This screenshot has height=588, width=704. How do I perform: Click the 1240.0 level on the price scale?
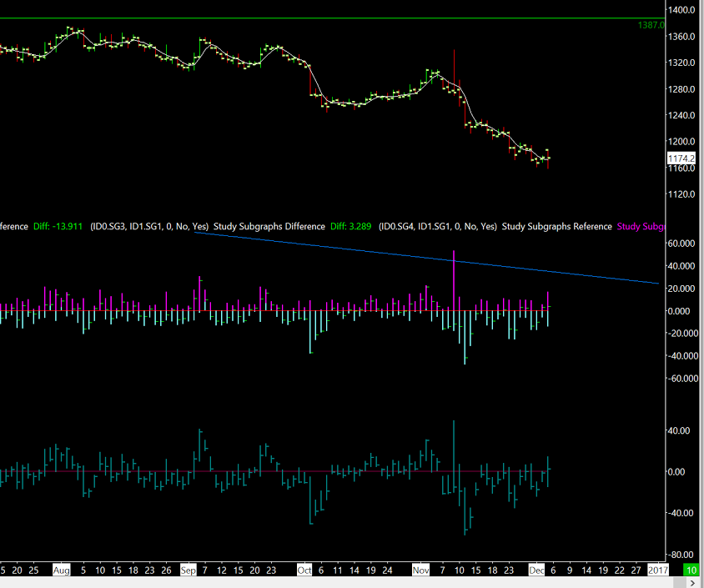tap(681, 115)
